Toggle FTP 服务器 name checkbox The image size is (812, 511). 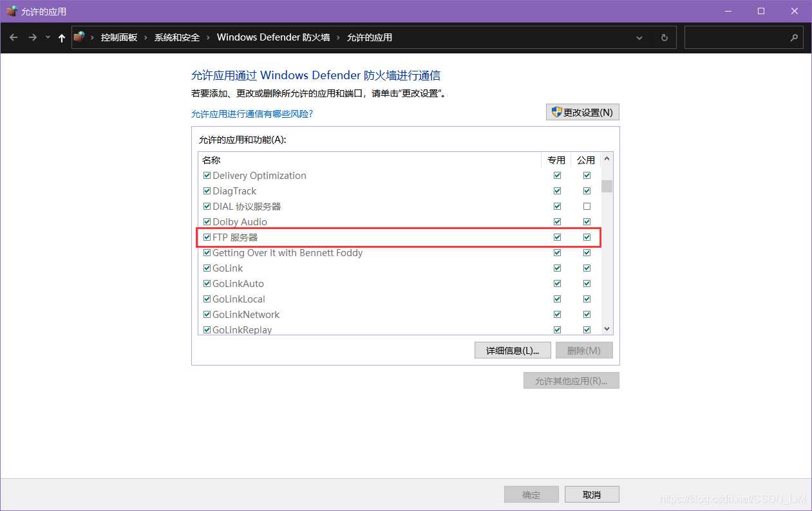(207, 237)
